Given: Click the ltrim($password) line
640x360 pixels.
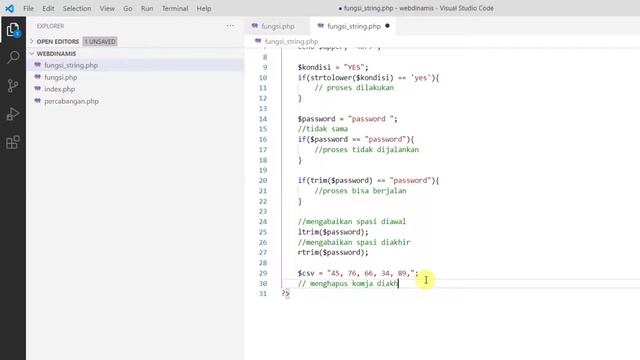Looking at the screenshot, I should pos(333,232).
